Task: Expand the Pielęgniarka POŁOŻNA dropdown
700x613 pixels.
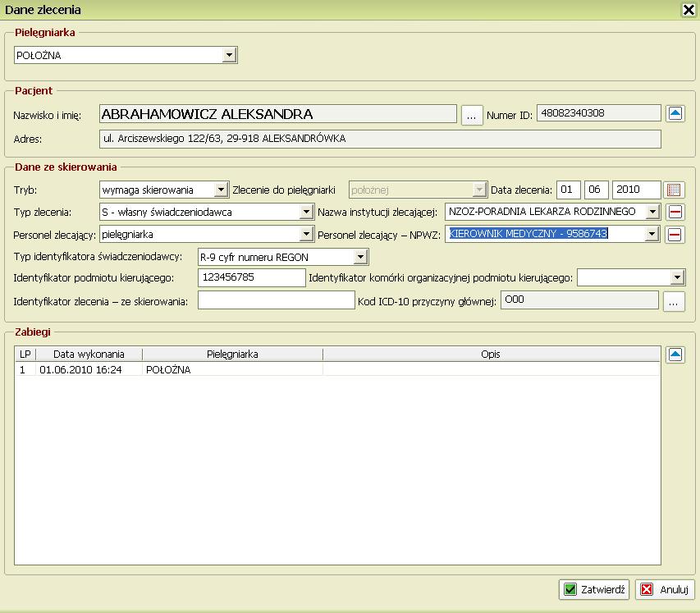Action: [x=229, y=55]
